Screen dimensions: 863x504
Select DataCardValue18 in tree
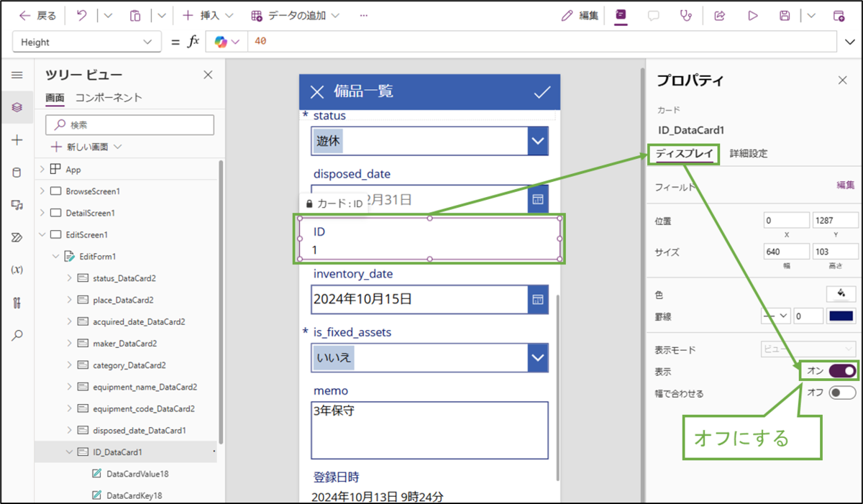coord(137,474)
